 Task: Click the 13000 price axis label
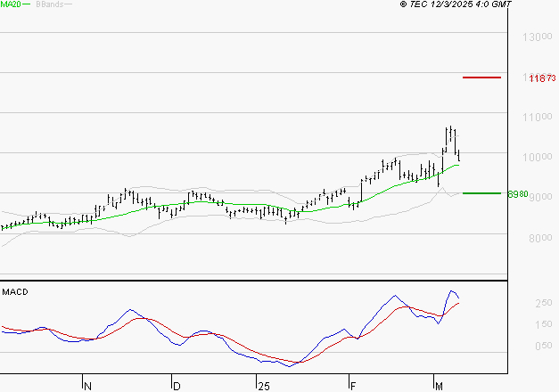click(x=538, y=37)
